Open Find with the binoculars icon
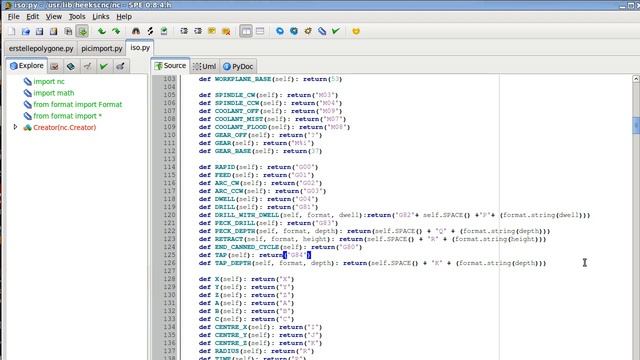Screen dimensions: 640x360 (x=136, y=31)
